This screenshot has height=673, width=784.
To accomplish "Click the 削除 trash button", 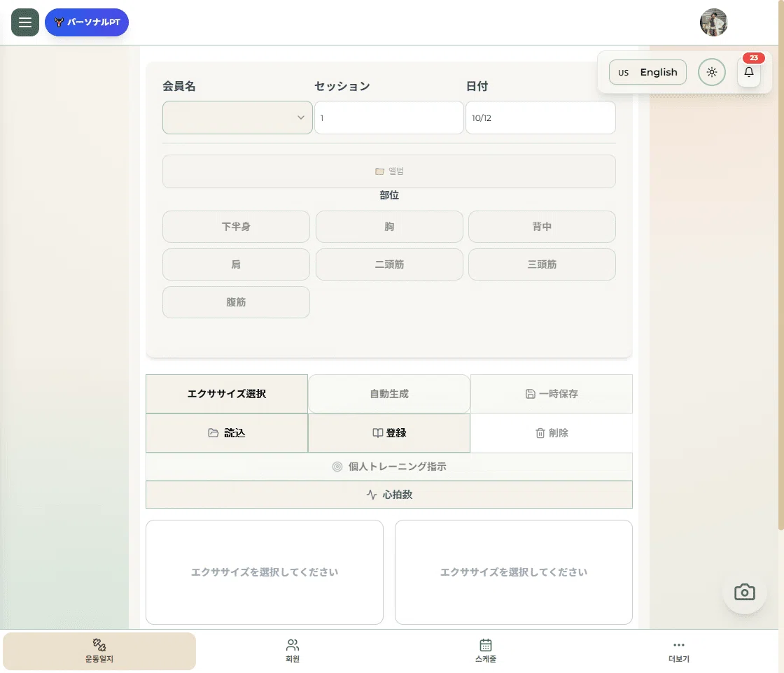I will [552, 432].
